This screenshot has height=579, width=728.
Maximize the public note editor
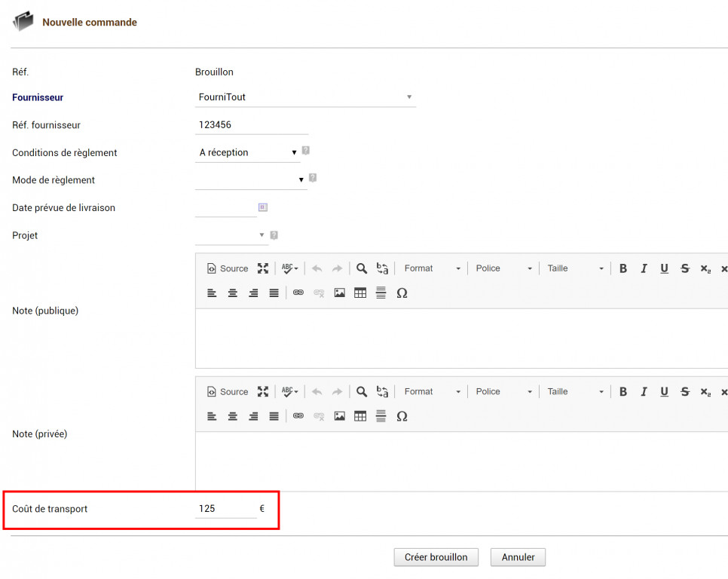tap(263, 268)
